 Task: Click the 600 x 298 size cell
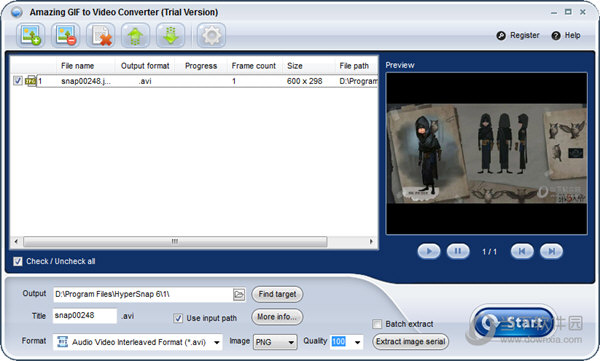(305, 81)
